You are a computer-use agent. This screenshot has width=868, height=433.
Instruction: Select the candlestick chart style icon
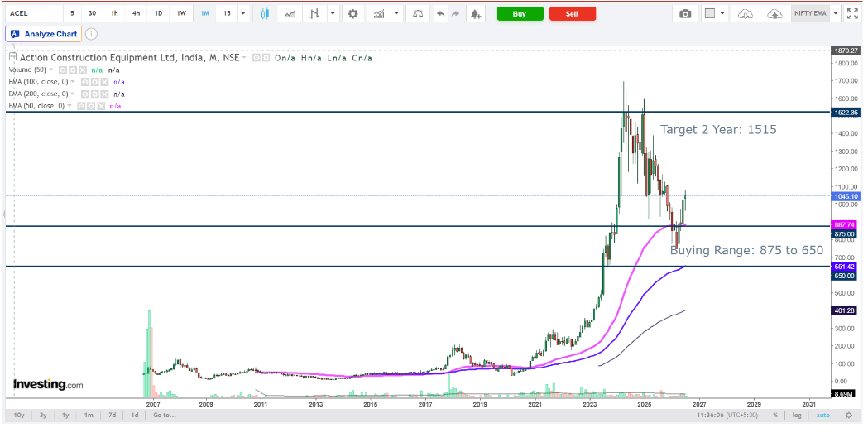coord(265,14)
